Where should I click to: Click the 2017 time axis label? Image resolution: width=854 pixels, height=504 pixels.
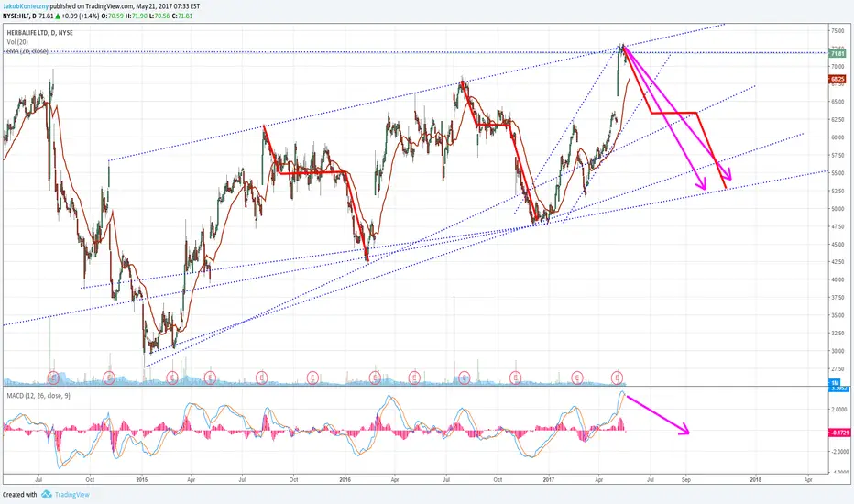[549, 480]
